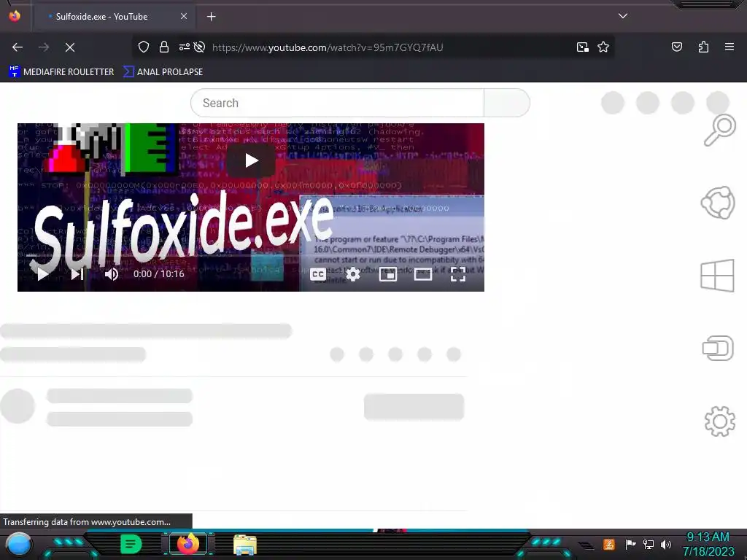Click the Java update tray icon
The width and height of the screenshot is (747, 560).
(x=609, y=544)
